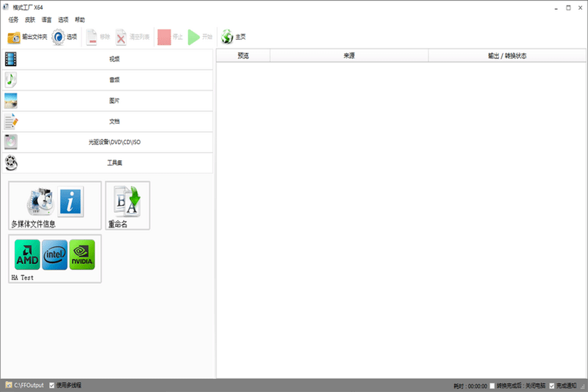
Task: Maximize the 格式工厂 window
Action: click(x=568, y=7)
